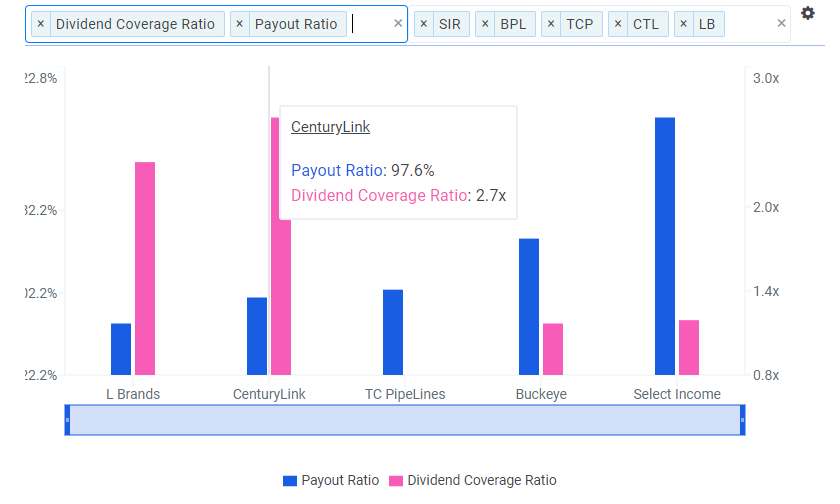
Task: Click the 0.8x right axis value
Action: pos(766,375)
